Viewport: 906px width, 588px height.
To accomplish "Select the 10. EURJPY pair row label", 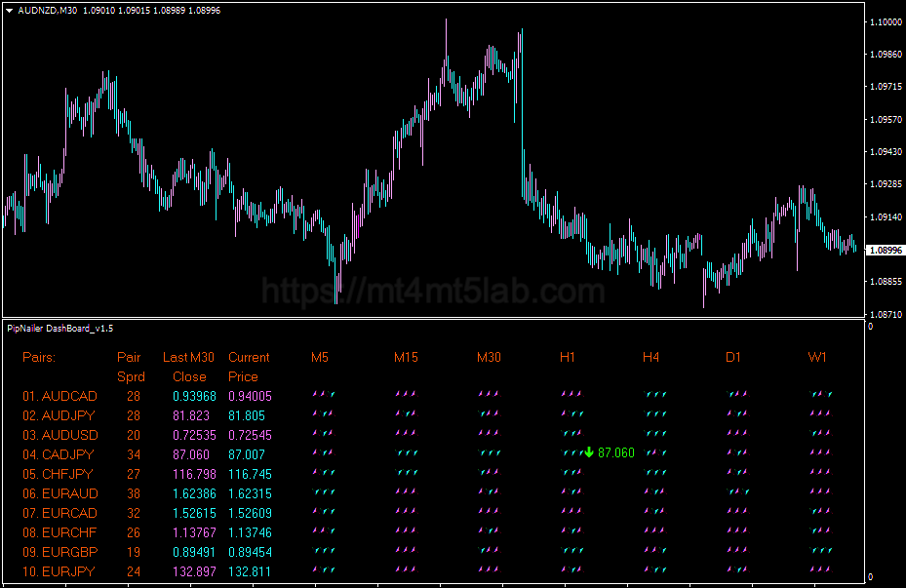I will click(59, 571).
